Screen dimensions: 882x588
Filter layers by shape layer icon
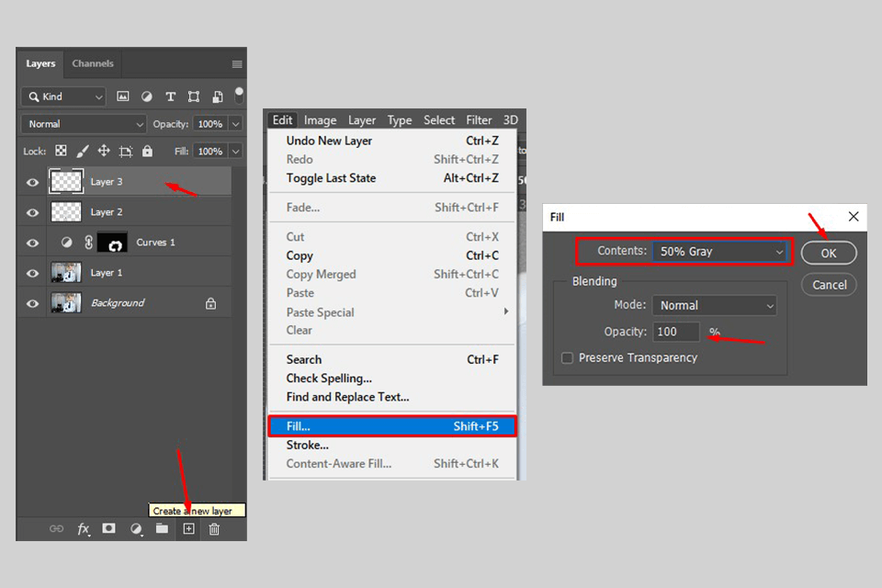point(194,96)
